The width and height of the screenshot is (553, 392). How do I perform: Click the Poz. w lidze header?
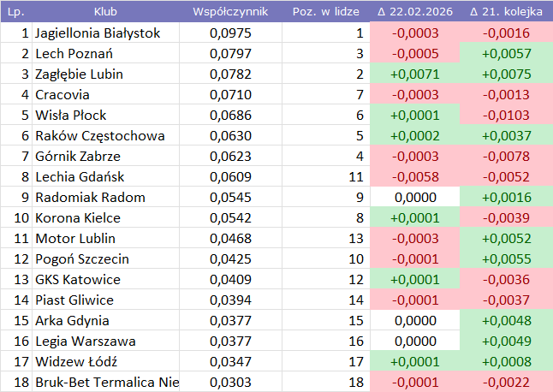[x=324, y=12]
